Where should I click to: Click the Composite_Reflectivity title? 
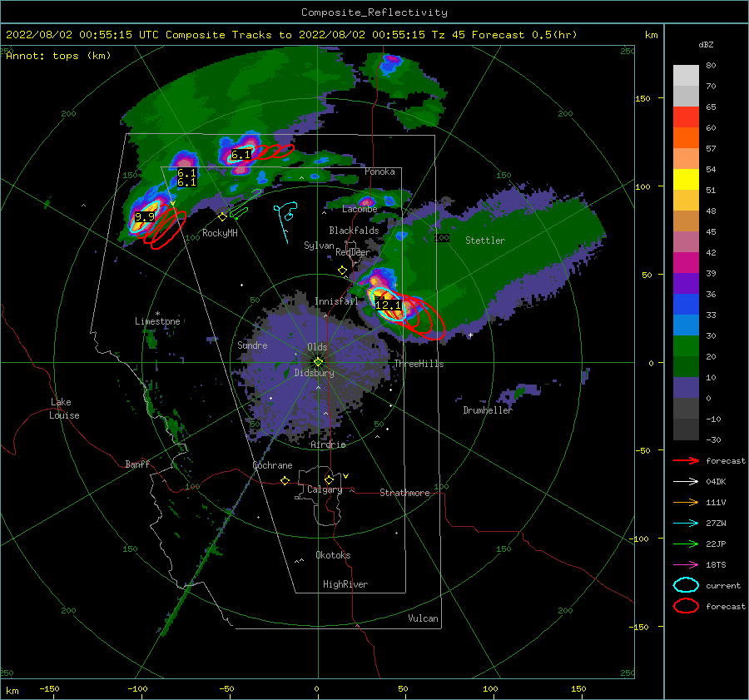[374, 12]
